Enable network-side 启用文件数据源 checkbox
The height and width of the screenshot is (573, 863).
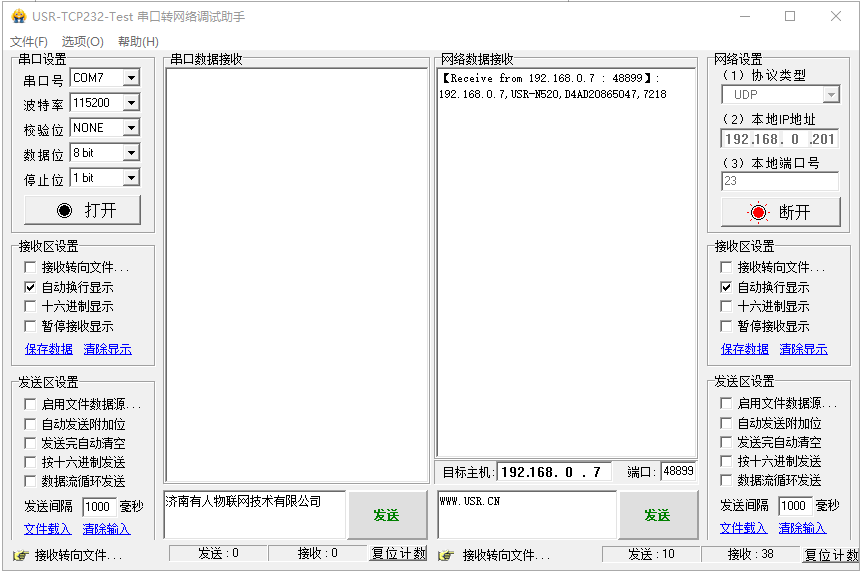(726, 403)
